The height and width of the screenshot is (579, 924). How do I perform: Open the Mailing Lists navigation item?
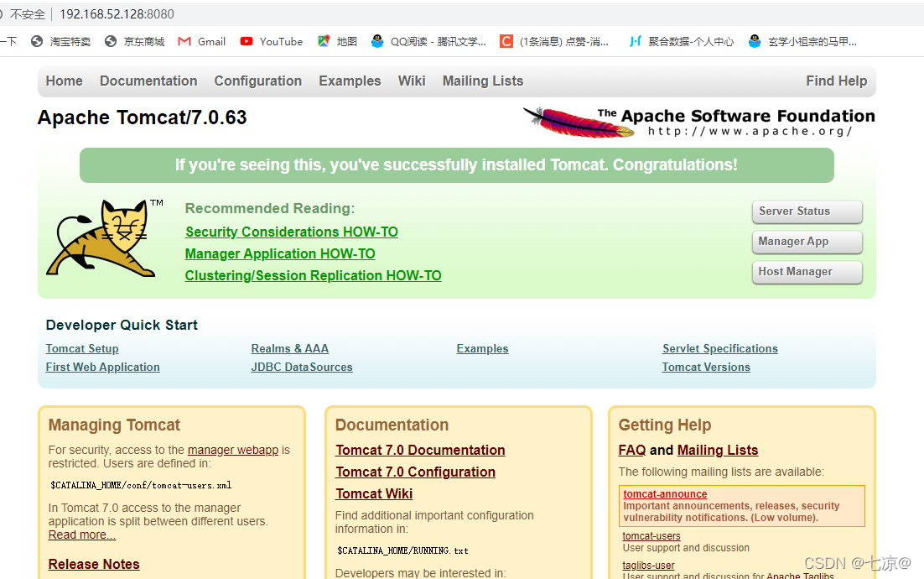[x=483, y=81]
